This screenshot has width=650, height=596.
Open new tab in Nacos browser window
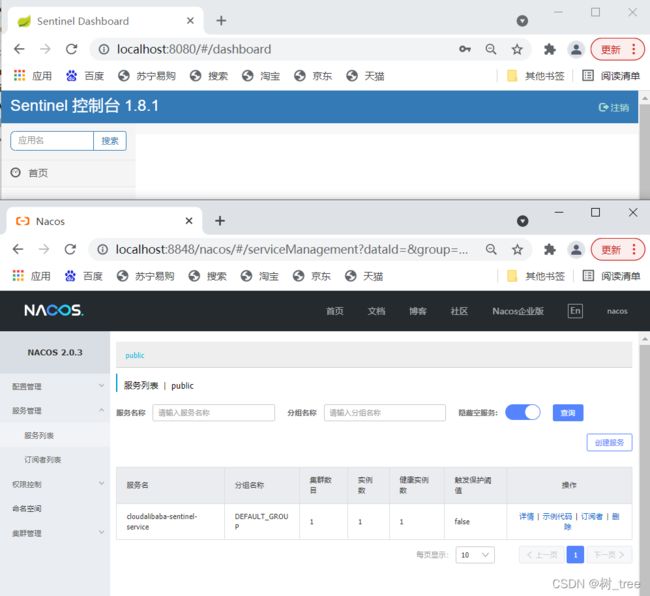[220, 221]
